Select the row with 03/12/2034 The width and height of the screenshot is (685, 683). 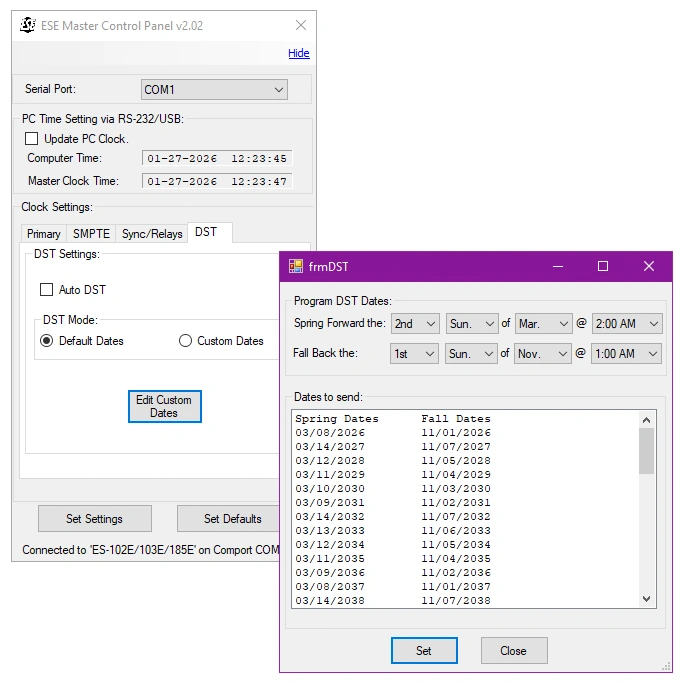click(465, 544)
